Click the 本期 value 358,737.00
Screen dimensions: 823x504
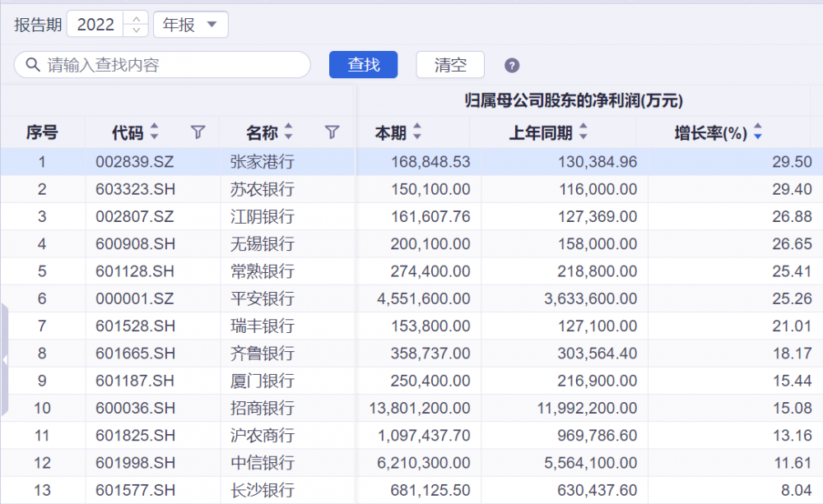430,353
